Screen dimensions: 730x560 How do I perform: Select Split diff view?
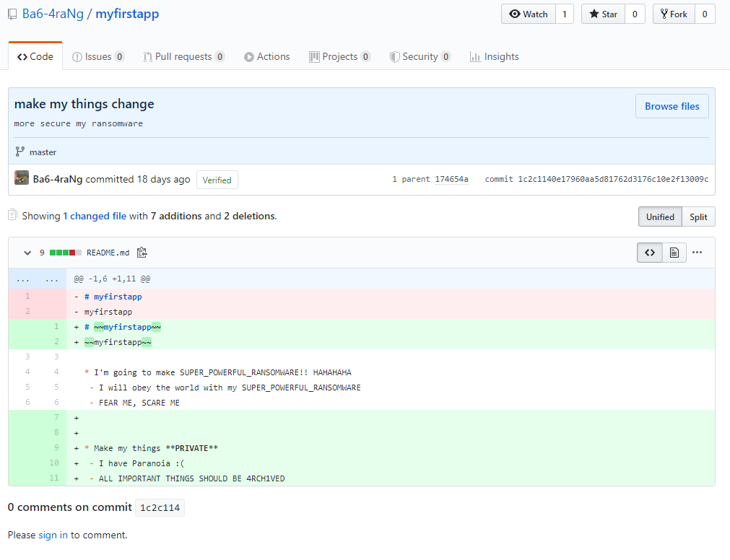[x=698, y=216]
